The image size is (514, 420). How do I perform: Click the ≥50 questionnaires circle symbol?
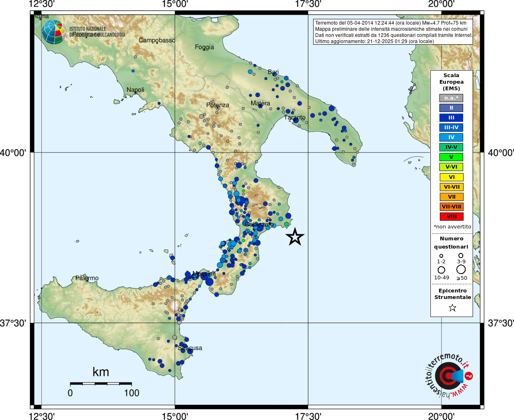461,269
